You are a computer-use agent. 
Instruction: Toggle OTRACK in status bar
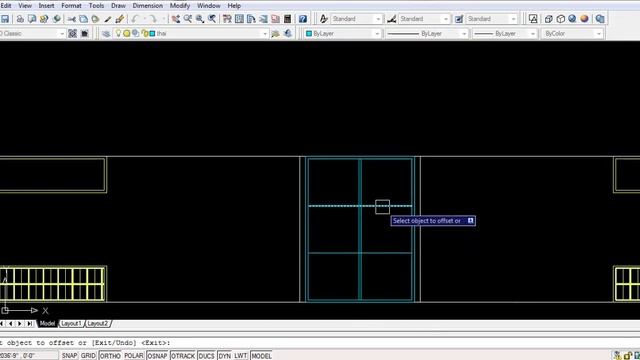coord(182,356)
